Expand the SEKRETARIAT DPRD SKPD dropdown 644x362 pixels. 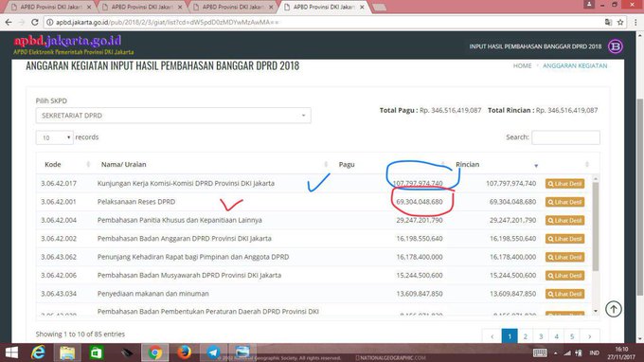173,116
